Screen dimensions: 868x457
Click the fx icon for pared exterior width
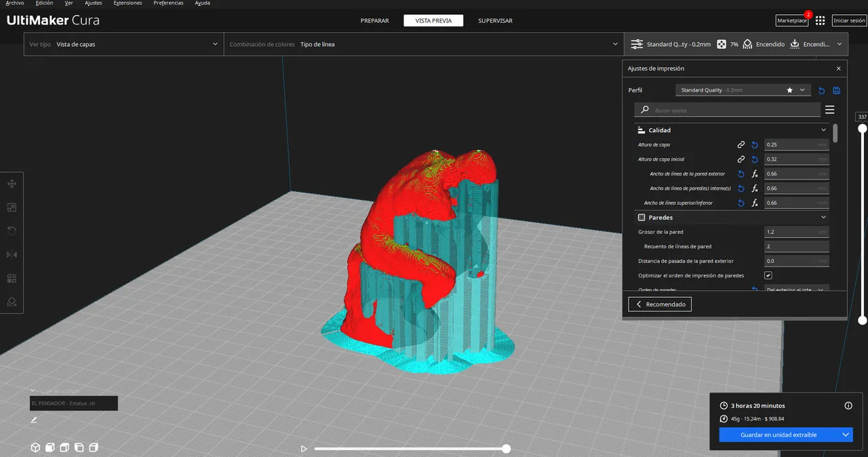click(x=755, y=174)
